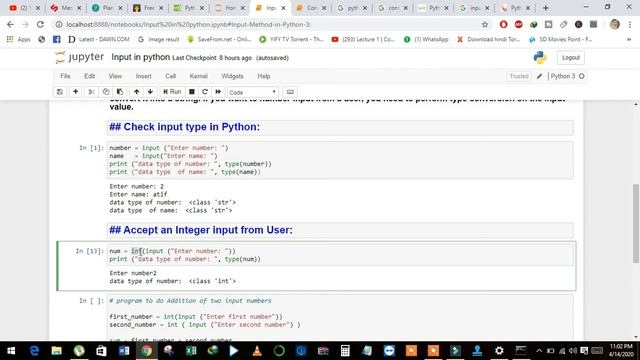This screenshot has width=640, height=360.
Task: Move selected cell up arrow
Action: tap(137, 92)
